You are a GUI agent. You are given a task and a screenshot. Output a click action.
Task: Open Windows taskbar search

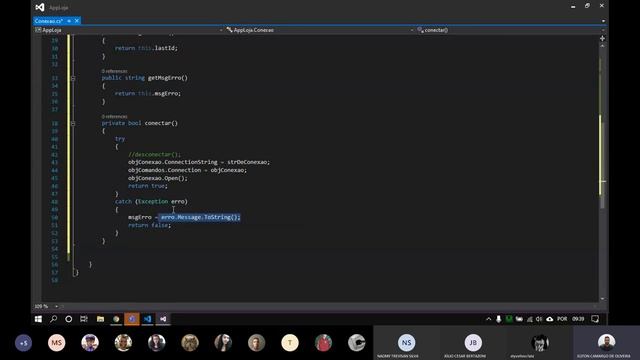point(53,319)
